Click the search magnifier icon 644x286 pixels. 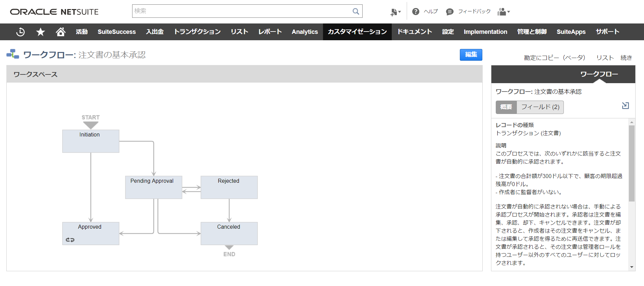point(356,11)
